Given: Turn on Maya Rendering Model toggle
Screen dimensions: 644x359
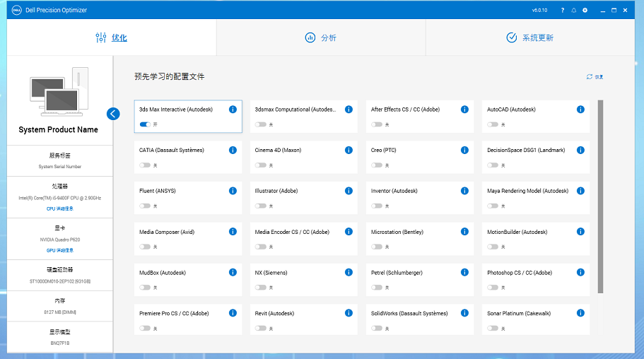Looking at the screenshot, I should tap(493, 206).
